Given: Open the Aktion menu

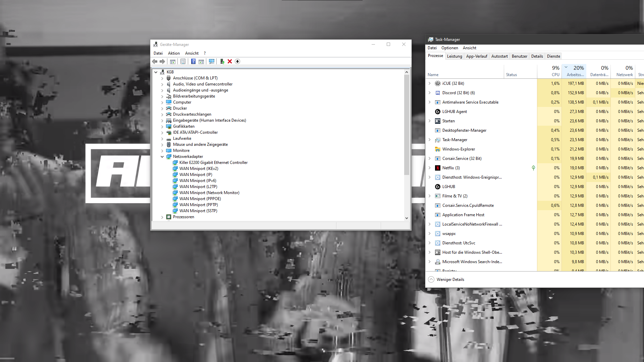Looking at the screenshot, I should [174, 53].
